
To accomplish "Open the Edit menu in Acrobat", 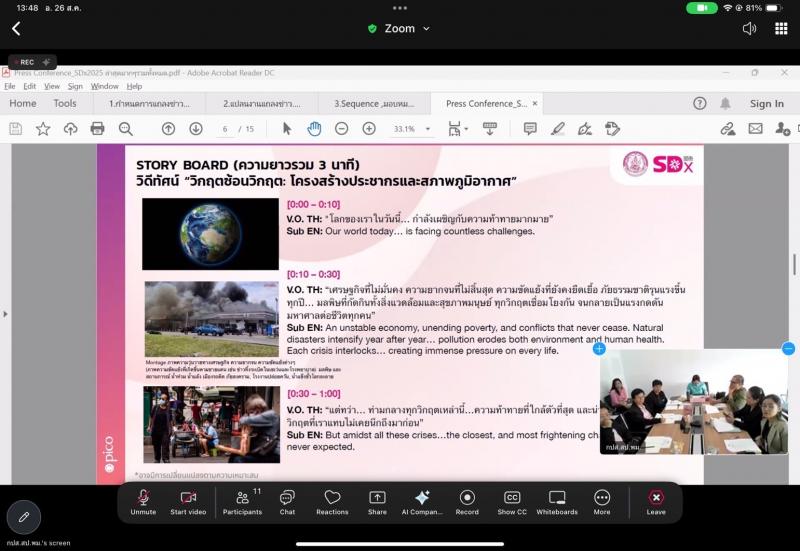I will (30, 86).
